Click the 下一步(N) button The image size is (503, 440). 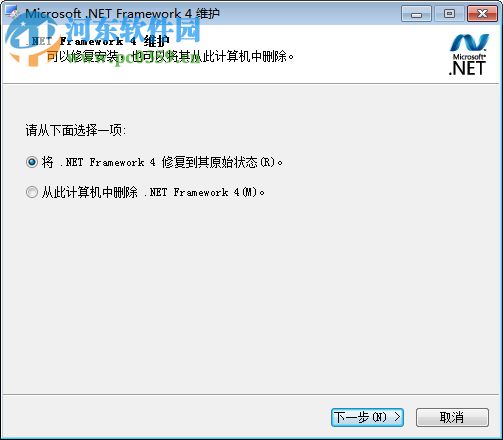click(367, 417)
